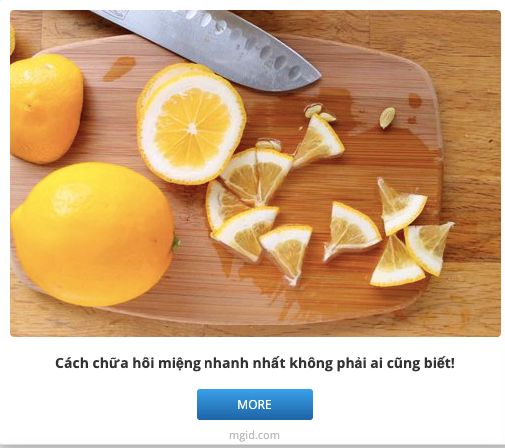Click the juice puddle near the knife tip

click(335, 98)
